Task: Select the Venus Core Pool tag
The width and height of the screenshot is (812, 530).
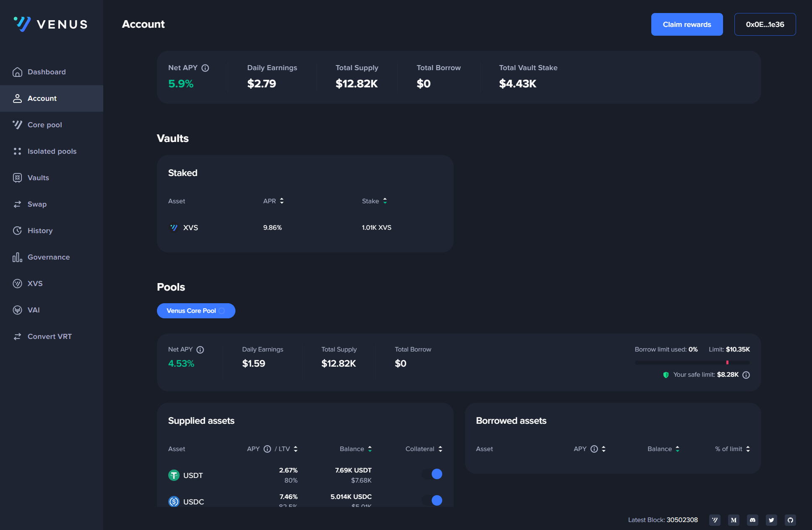Action: pyautogui.click(x=196, y=311)
